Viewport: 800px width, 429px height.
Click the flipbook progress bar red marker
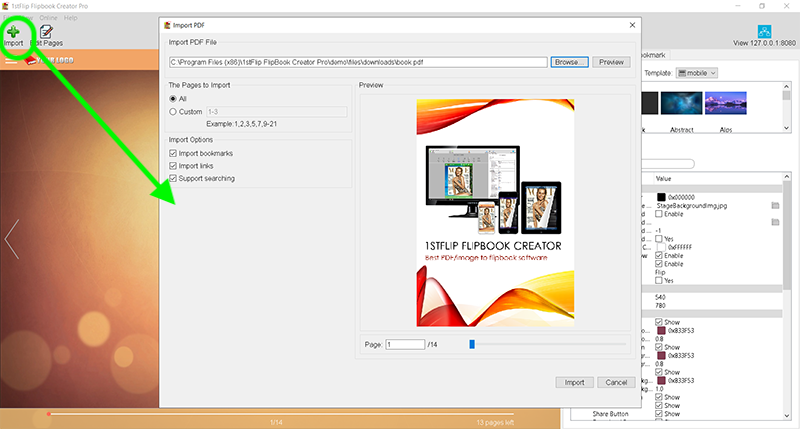48,414
